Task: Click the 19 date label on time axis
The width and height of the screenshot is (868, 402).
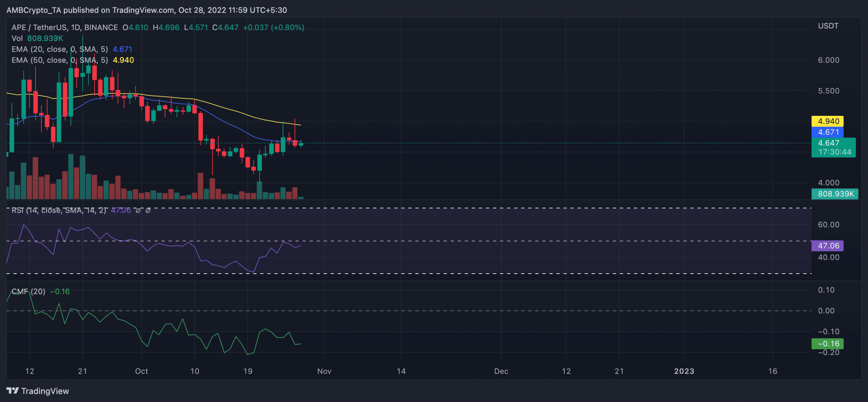Action: (248, 371)
